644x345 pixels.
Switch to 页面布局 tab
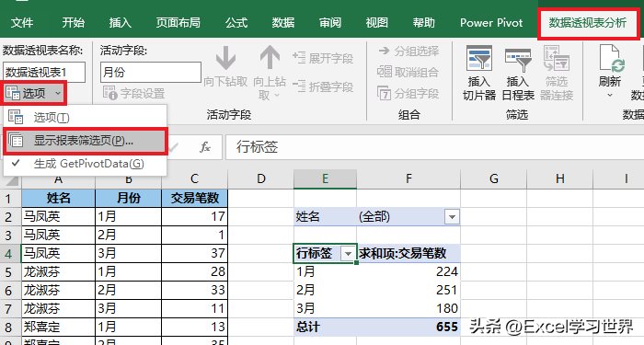178,22
